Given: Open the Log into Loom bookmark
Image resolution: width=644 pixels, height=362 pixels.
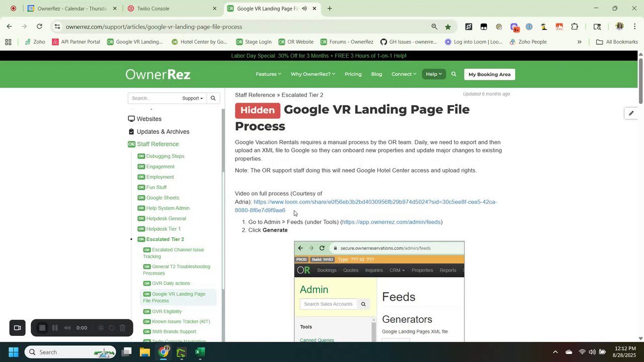Looking at the screenshot, I should (473, 42).
